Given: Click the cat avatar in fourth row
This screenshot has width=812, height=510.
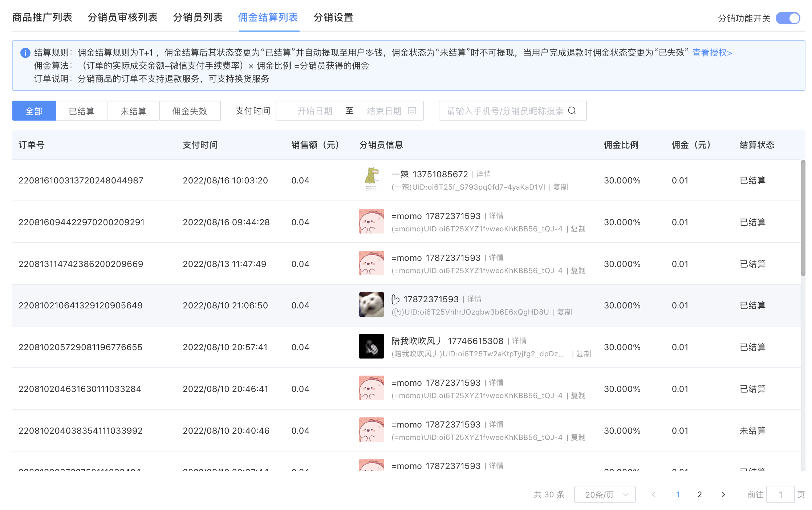Looking at the screenshot, I should [371, 304].
